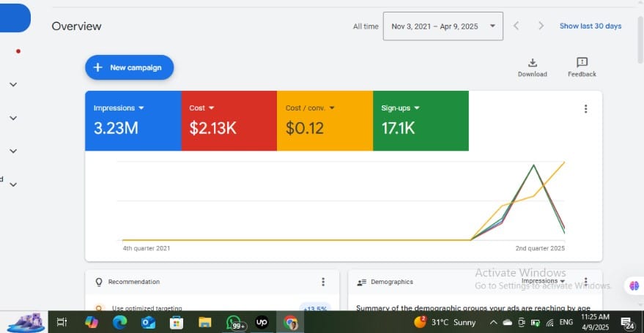This screenshot has height=333, width=644.
Task: Expand the first sidebar chevron section
Action: click(x=13, y=84)
